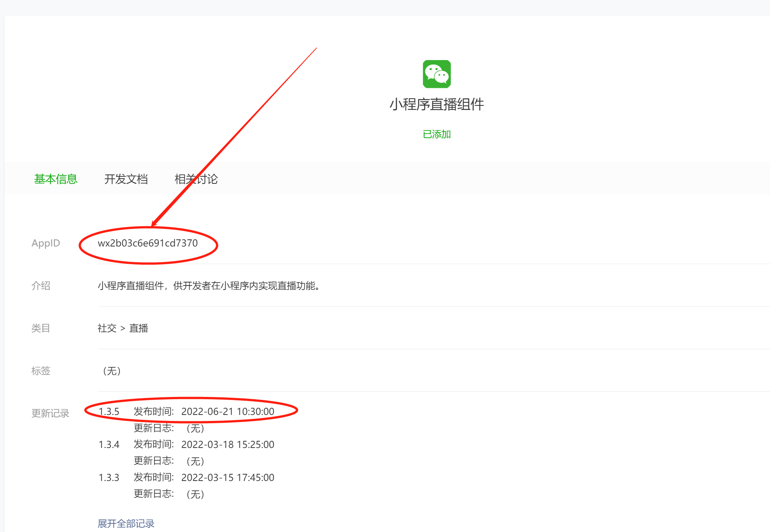Click the 介绍 description text
This screenshot has height=532, width=770.
coord(209,286)
